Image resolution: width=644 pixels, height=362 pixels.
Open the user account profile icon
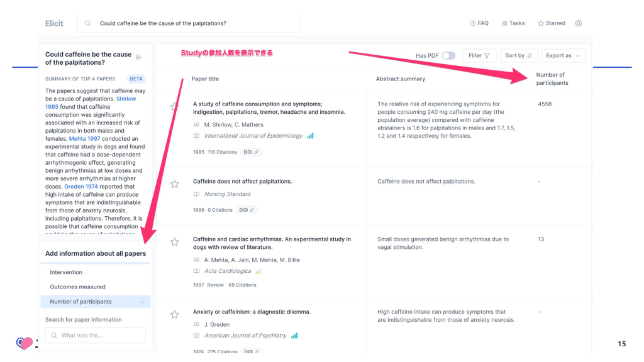point(579,23)
